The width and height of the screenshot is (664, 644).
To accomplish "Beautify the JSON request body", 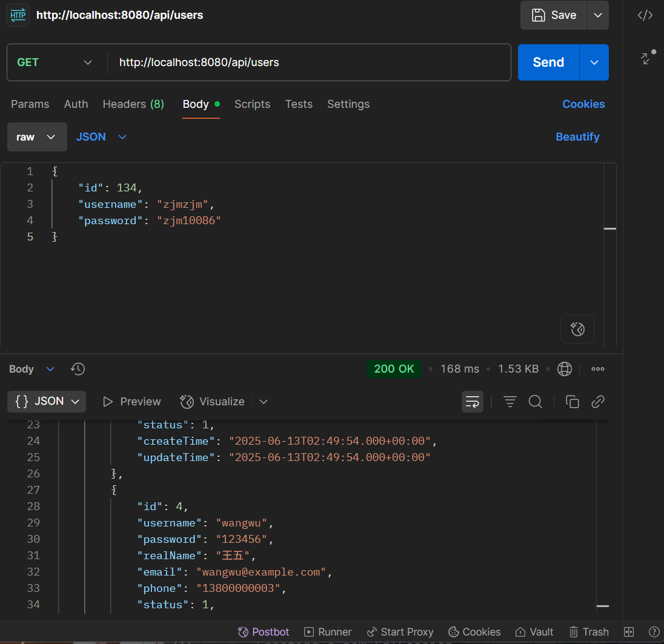I will [577, 137].
